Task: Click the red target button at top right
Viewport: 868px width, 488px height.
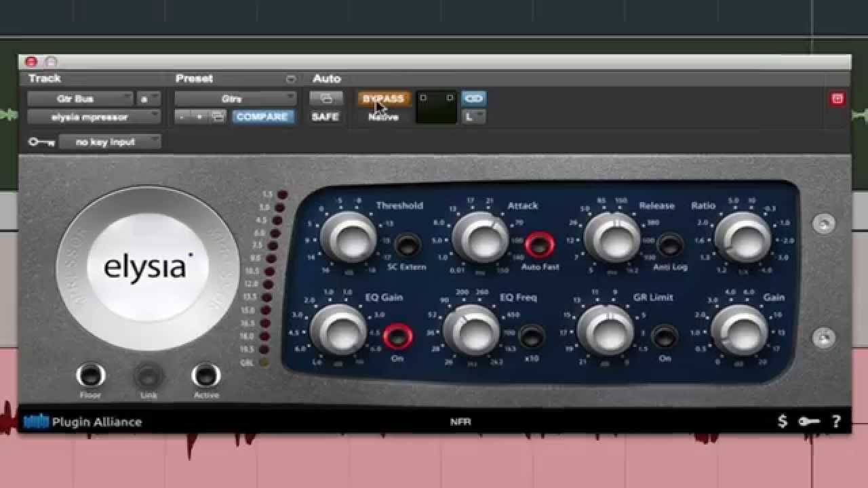Action: pyautogui.click(x=837, y=99)
